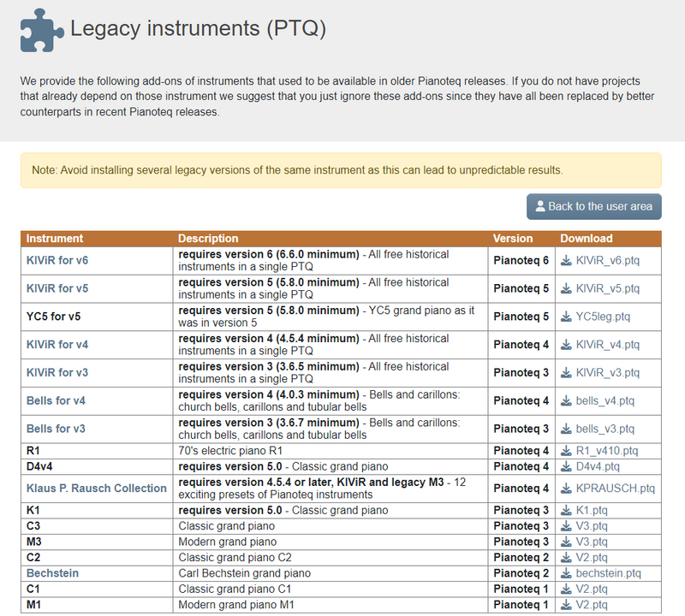Click the download icon next to bells_v3.ptq
The height and width of the screenshot is (616, 685).
click(566, 429)
